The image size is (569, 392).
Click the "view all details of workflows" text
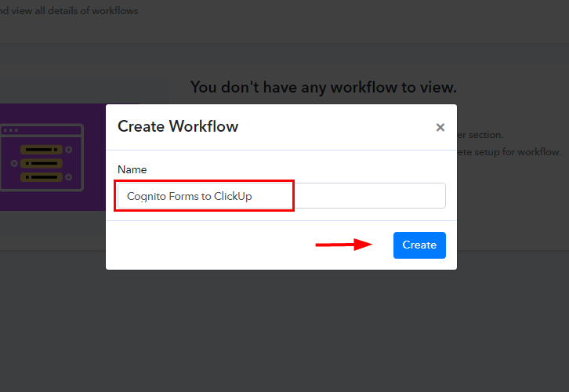[74, 11]
